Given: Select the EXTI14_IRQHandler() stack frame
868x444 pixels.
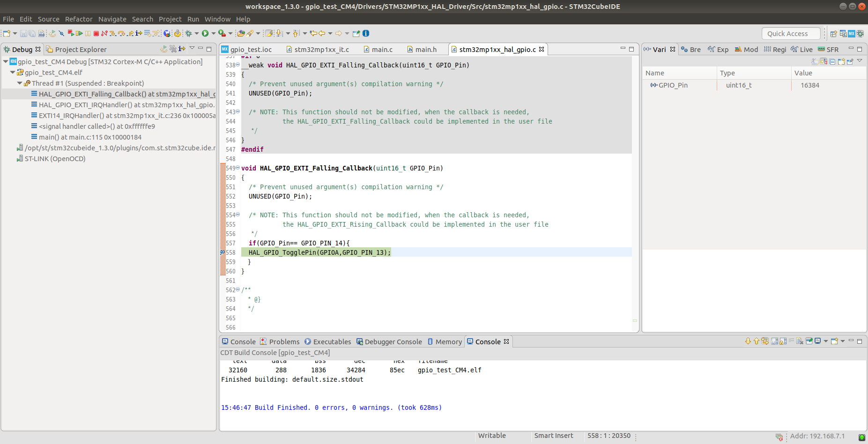Looking at the screenshot, I should click(123, 116).
